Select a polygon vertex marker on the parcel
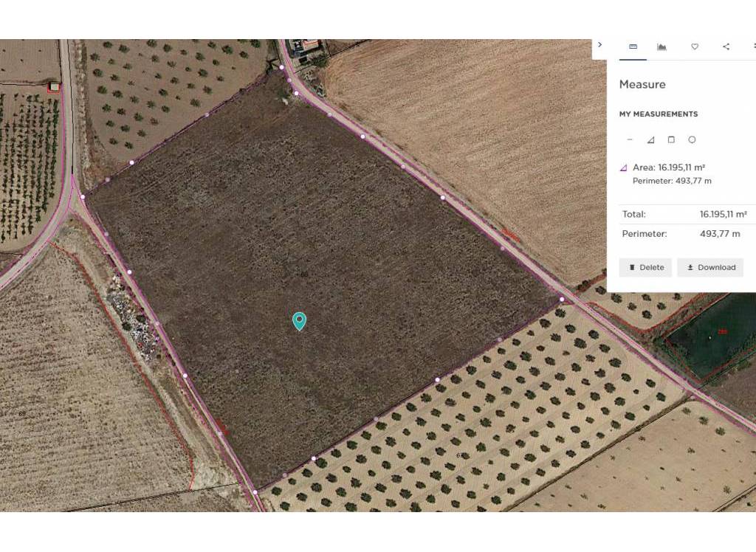Image resolution: width=756 pixels, height=552 pixels. click(x=362, y=136)
